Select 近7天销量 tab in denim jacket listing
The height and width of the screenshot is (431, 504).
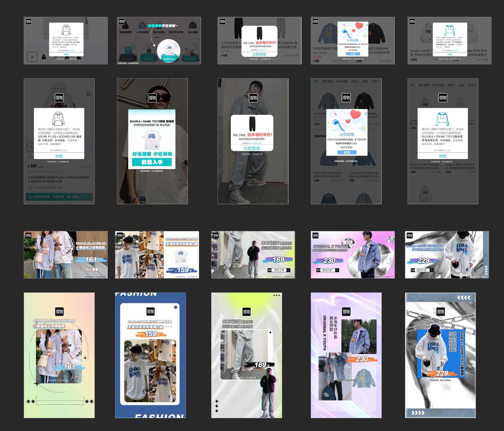tap(342, 81)
